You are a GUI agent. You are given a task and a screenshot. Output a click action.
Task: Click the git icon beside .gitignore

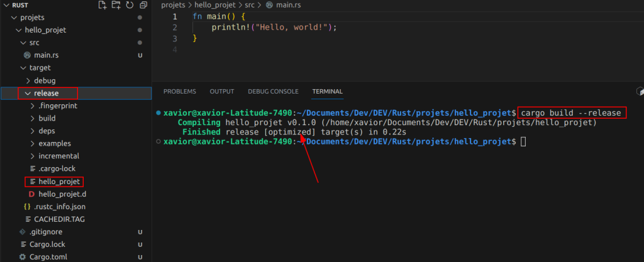coord(23,232)
